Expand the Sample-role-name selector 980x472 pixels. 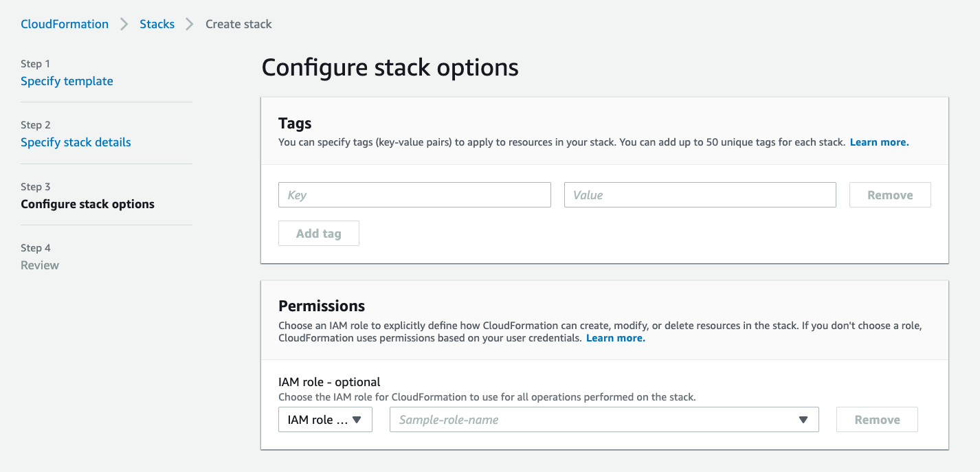(603, 420)
